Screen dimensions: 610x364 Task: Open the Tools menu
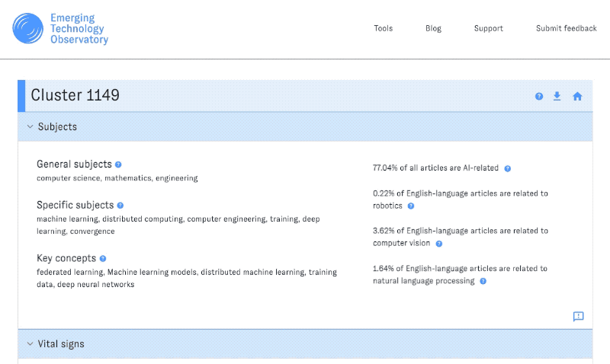click(383, 29)
